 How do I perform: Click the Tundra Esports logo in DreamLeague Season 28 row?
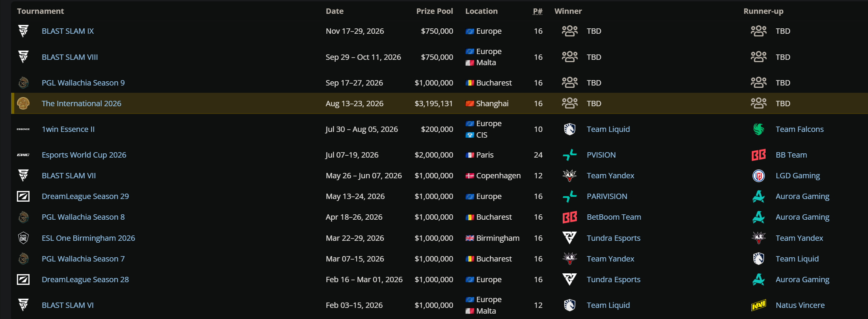[570, 280]
